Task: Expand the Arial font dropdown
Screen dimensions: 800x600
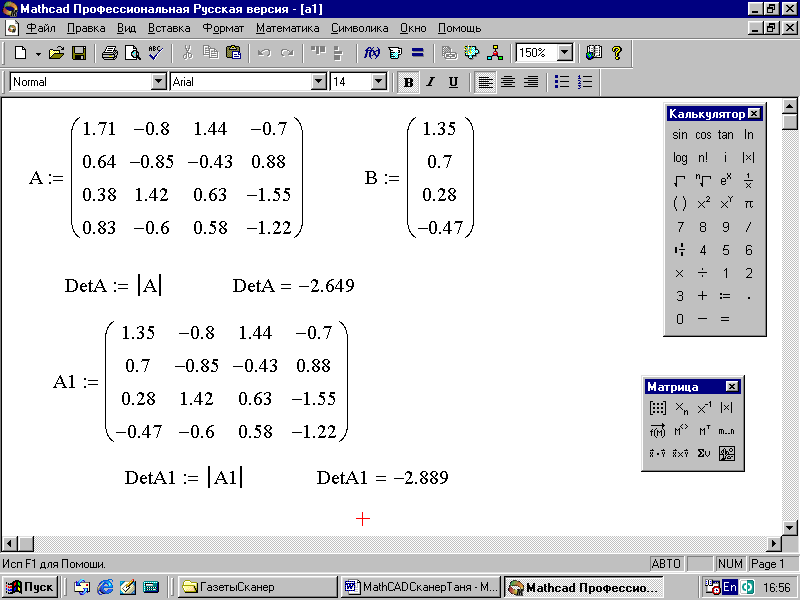Action: (319, 82)
